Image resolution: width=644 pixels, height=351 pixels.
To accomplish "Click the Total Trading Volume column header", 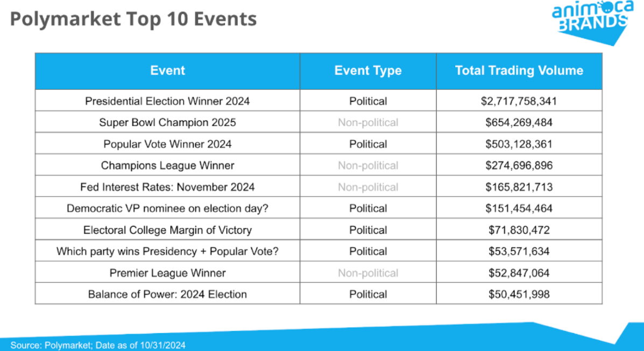I will 519,71.
